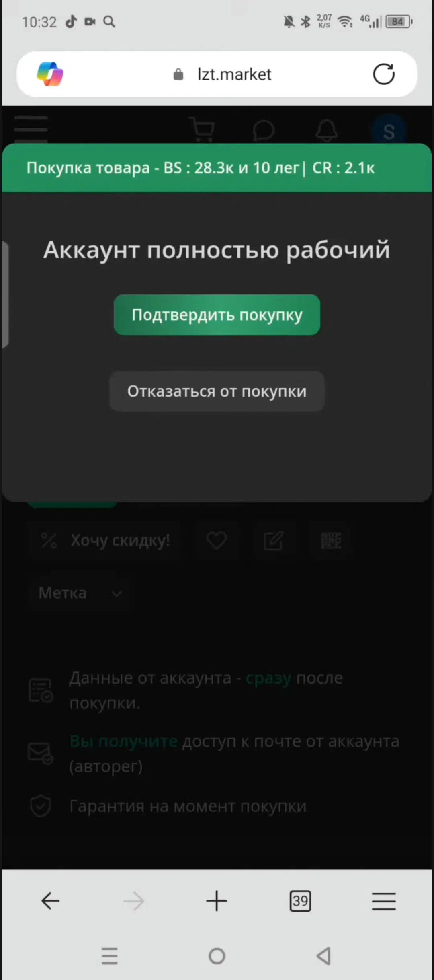Open the chat messages icon
The image size is (434, 980).
[x=264, y=130]
